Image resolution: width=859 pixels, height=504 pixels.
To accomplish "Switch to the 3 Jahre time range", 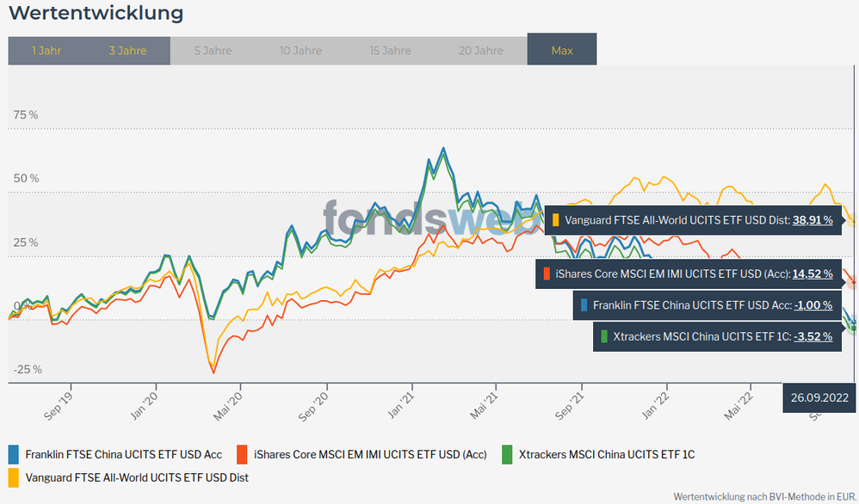I will (x=127, y=51).
